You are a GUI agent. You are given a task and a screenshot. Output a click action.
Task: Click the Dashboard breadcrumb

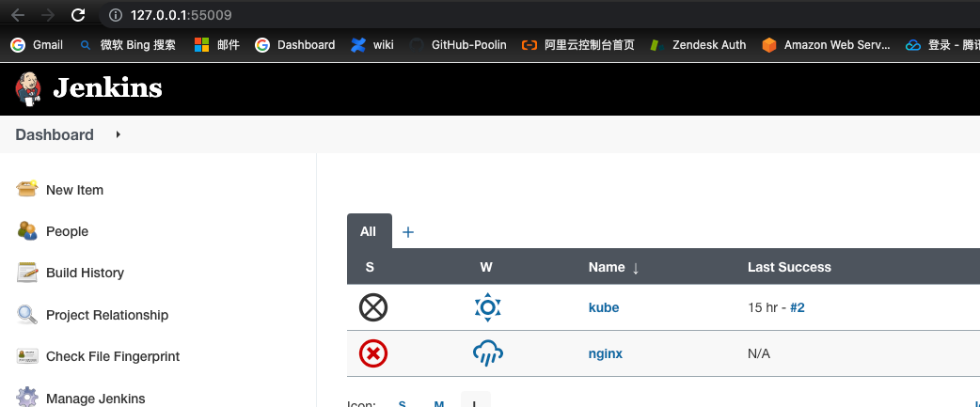[55, 134]
